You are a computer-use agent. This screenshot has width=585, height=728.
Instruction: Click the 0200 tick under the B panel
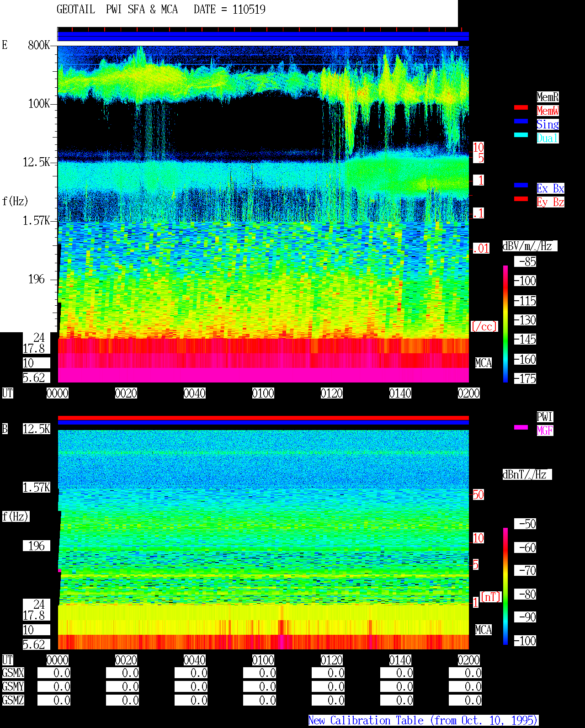469,660
